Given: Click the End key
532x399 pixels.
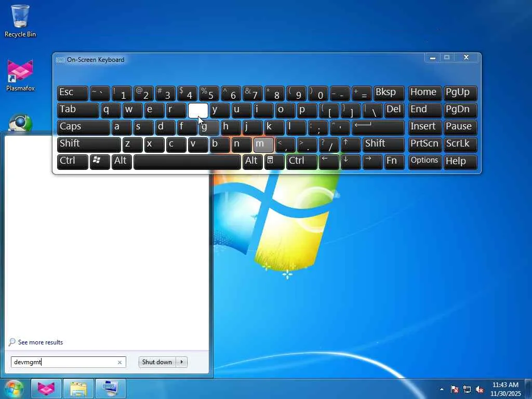Looking at the screenshot, I should click(425, 110).
